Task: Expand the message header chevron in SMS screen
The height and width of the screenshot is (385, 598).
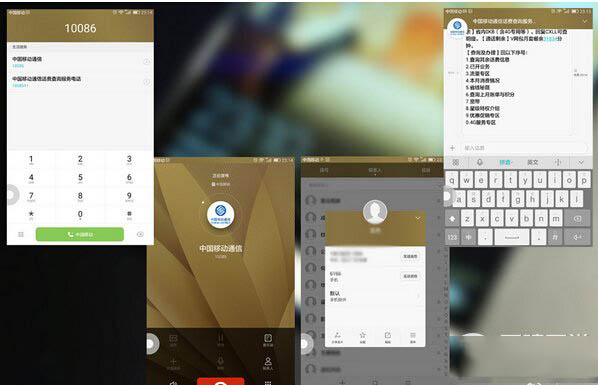Action: point(585,21)
